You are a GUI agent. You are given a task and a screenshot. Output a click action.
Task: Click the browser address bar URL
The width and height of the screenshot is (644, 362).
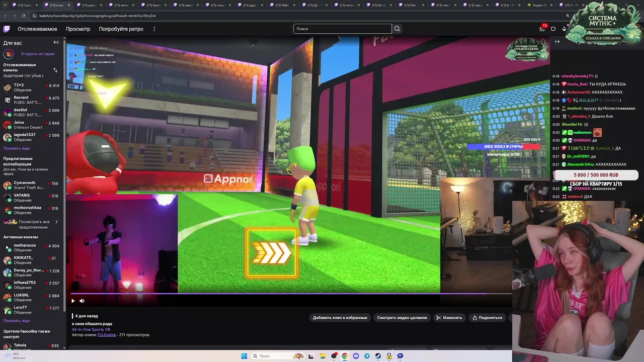click(x=98, y=16)
